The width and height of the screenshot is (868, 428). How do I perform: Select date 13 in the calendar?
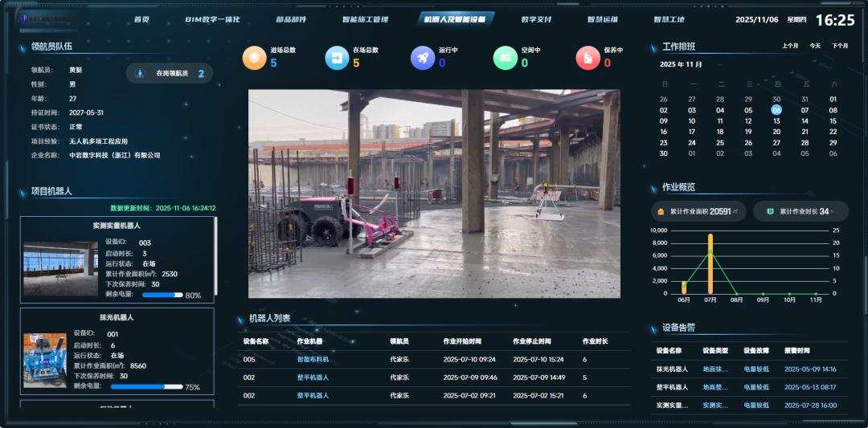point(776,121)
